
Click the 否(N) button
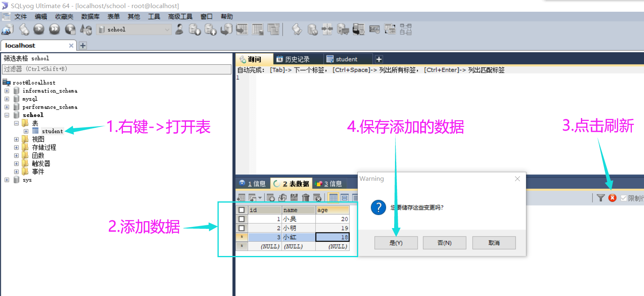pos(445,243)
